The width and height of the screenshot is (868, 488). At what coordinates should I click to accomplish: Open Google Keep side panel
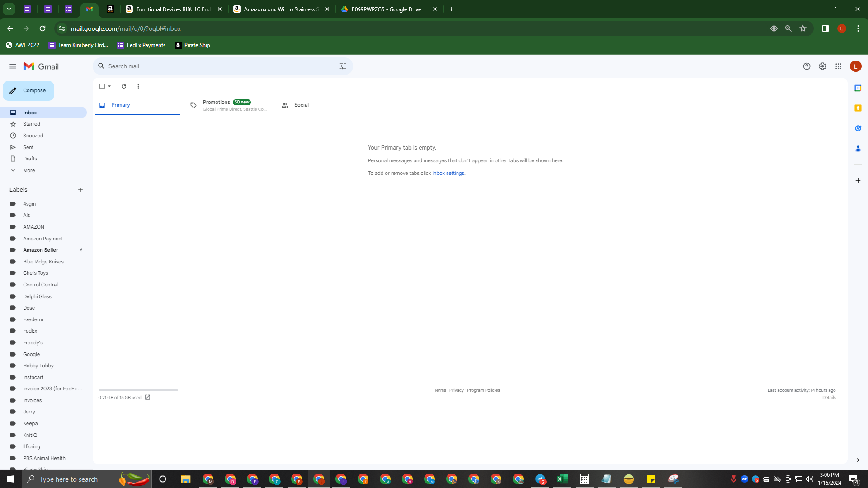(x=858, y=108)
